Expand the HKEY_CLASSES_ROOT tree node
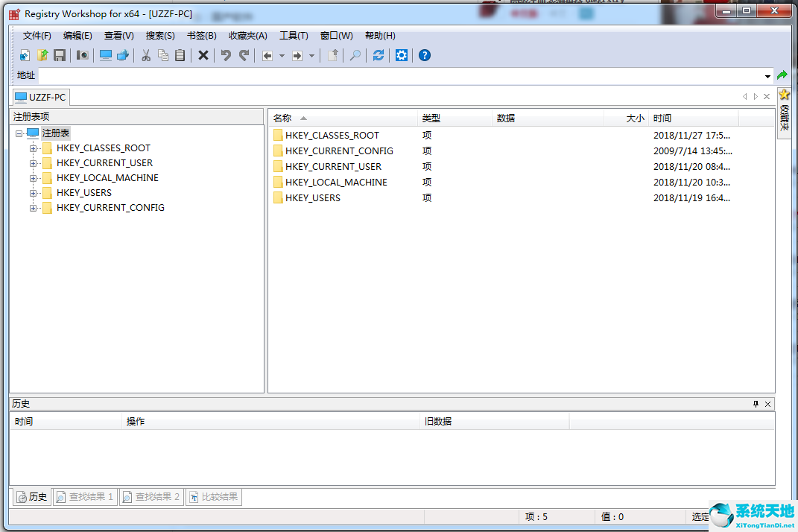798x532 pixels. (33, 148)
